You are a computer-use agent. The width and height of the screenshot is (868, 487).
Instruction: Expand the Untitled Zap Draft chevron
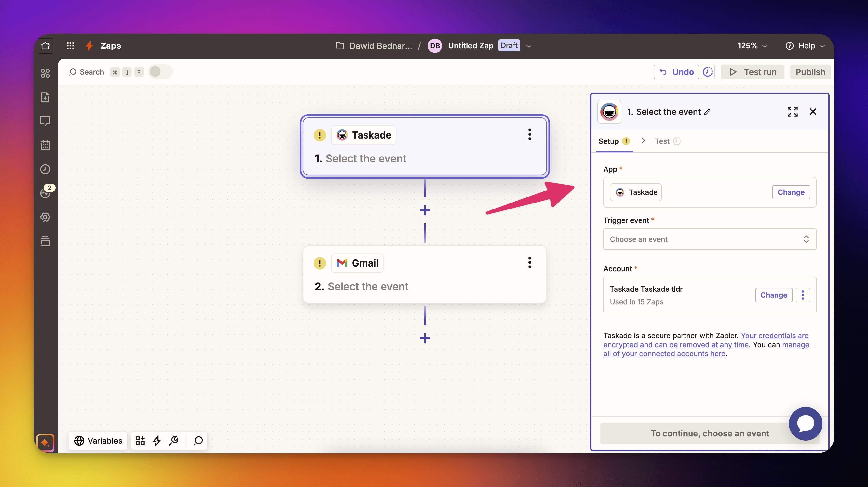pyautogui.click(x=529, y=46)
